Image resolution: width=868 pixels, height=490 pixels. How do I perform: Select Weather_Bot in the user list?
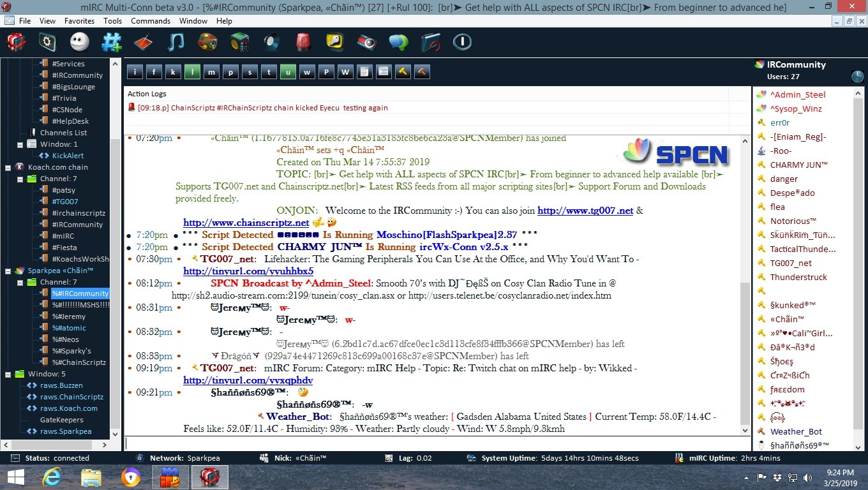(x=796, y=431)
